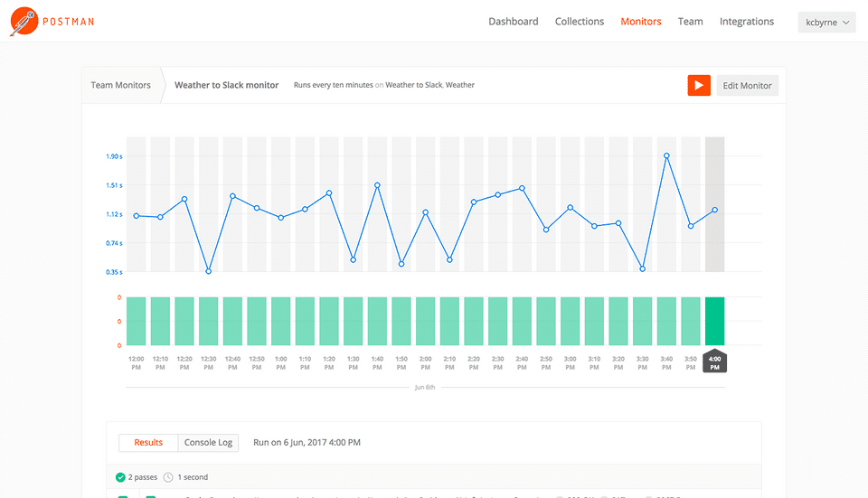Click the Weather to Slack monitor title
This screenshot has height=498, width=868.
[x=226, y=85]
